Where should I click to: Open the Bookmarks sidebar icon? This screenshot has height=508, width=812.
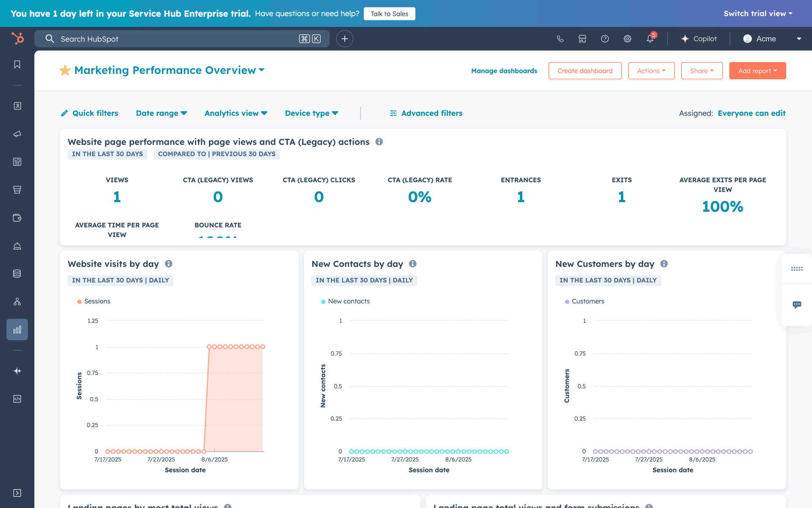point(17,64)
